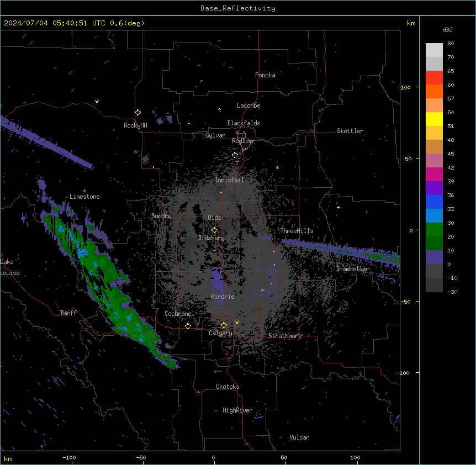Click the Lake Louise label
Image resolution: width=476 pixels, height=465 pixels.
click(10, 267)
